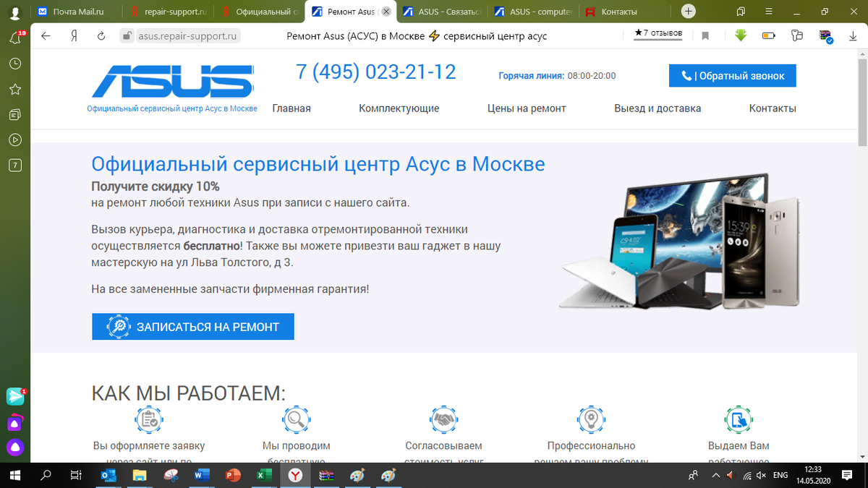Image resolution: width=868 pixels, height=488 pixels.
Task: Click the page bookmark flag icon
Action: coord(705,35)
